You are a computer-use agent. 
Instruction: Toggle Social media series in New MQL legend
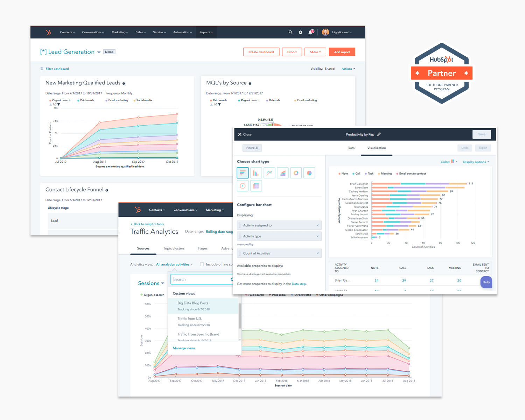142,100
